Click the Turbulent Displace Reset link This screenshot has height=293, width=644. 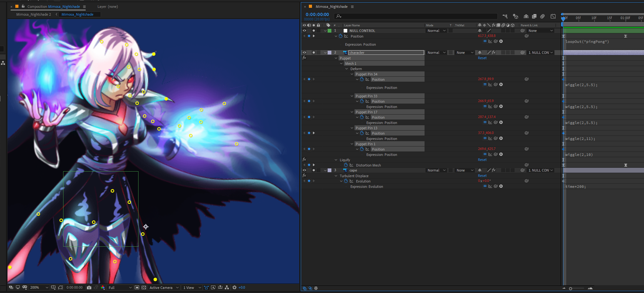pos(482,176)
